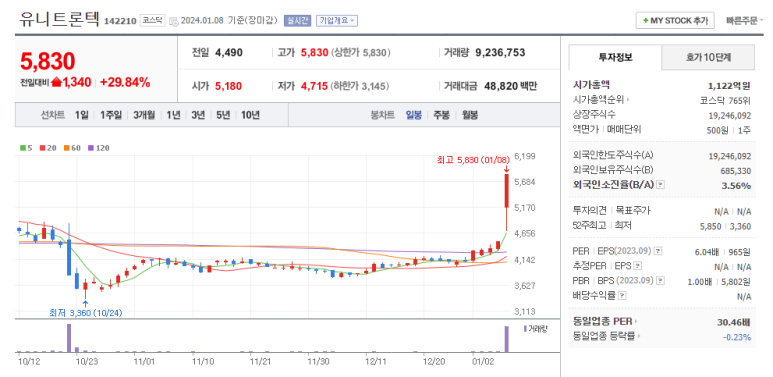Select the 3개월 line chart

[x=144, y=115]
